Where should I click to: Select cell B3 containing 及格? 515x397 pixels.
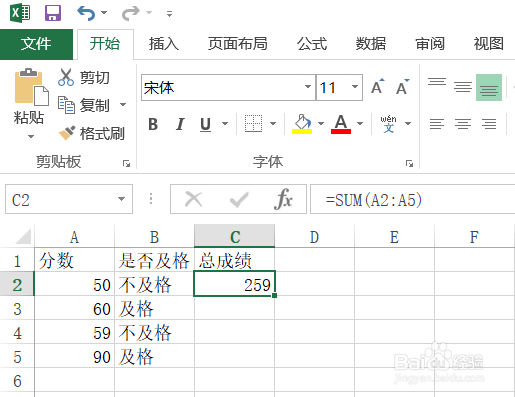tap(154, 308)
